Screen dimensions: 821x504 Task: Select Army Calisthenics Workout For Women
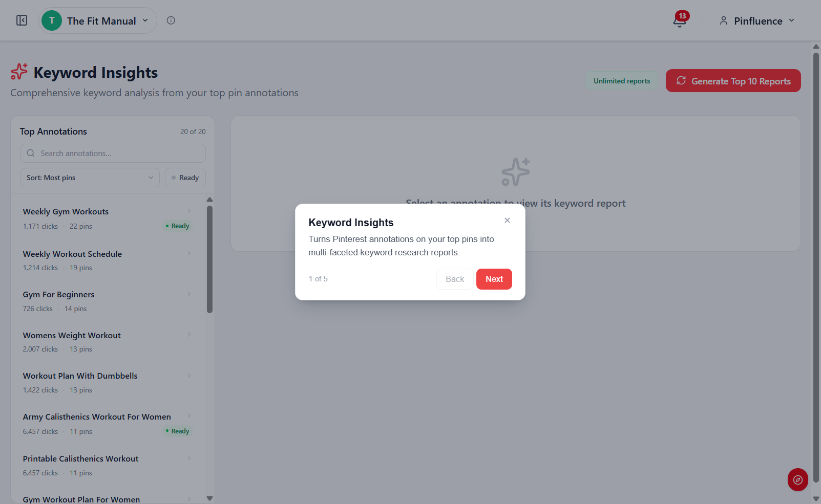tap(108, 424)
